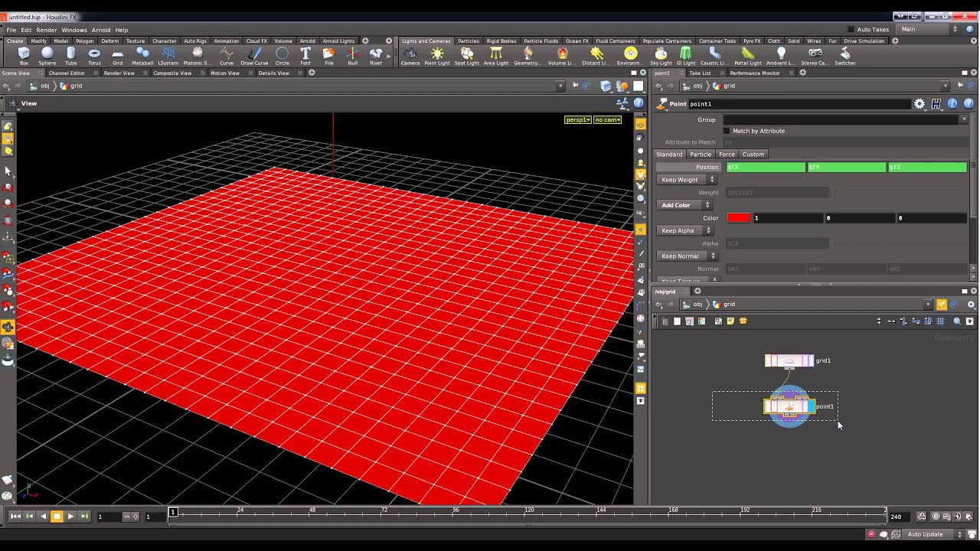The height and width of the screenshot is (551, 980).
Task: Create a Box with the shelf tool
Action: pos(24,56)
